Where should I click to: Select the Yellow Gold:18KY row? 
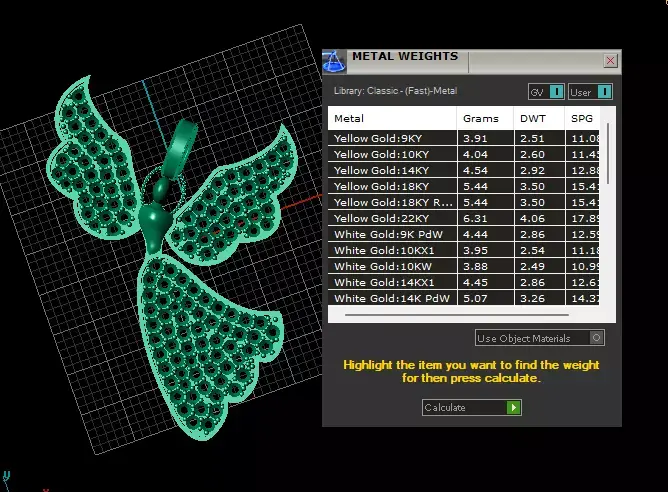coord(464,186)
